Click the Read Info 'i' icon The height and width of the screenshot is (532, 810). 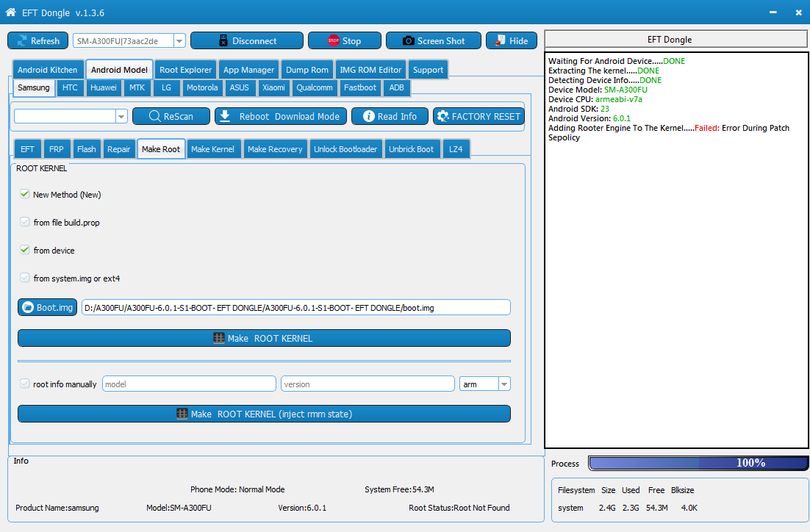coord(368,116)
